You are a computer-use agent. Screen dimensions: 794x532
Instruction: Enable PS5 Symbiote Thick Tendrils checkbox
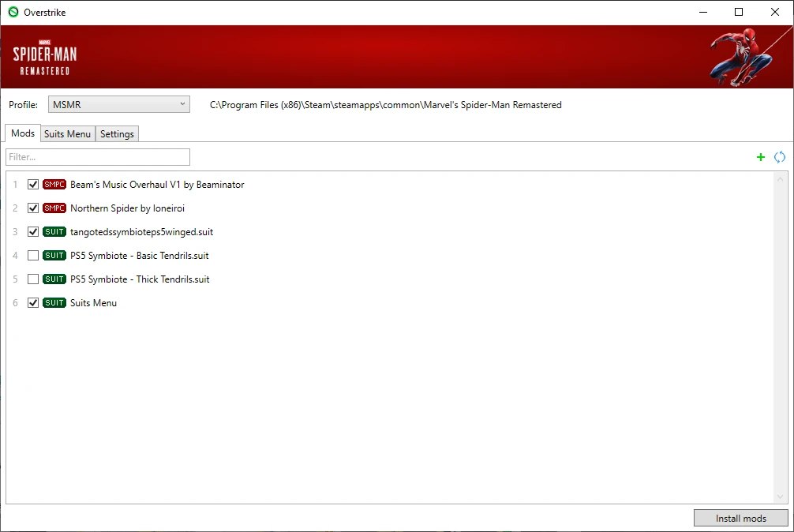pyautogui.click(x=33, y=279)
